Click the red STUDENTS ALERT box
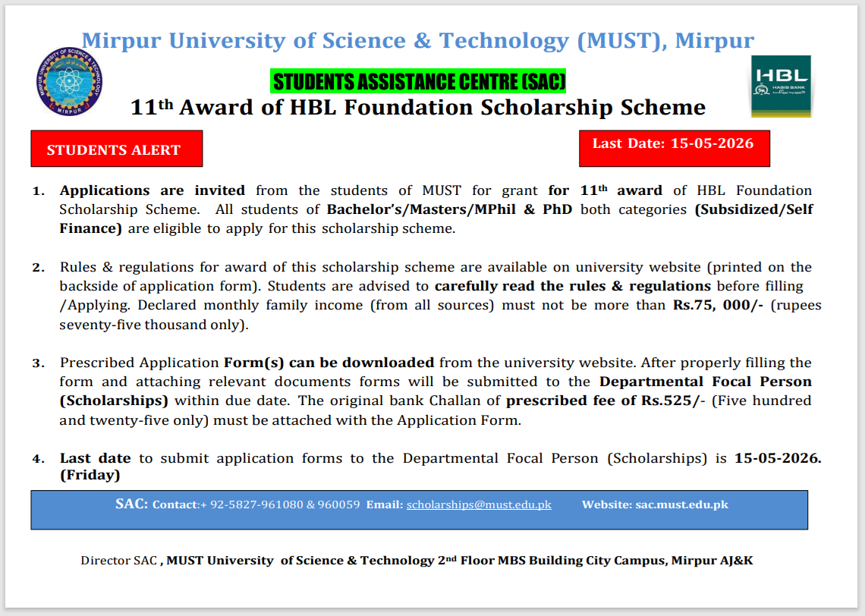 tap(116, 149)
